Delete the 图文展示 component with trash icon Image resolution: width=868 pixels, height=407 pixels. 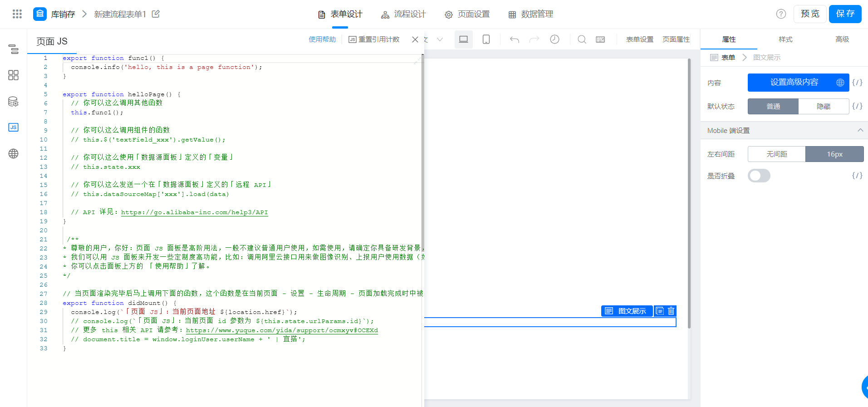(x=671, y=311)
